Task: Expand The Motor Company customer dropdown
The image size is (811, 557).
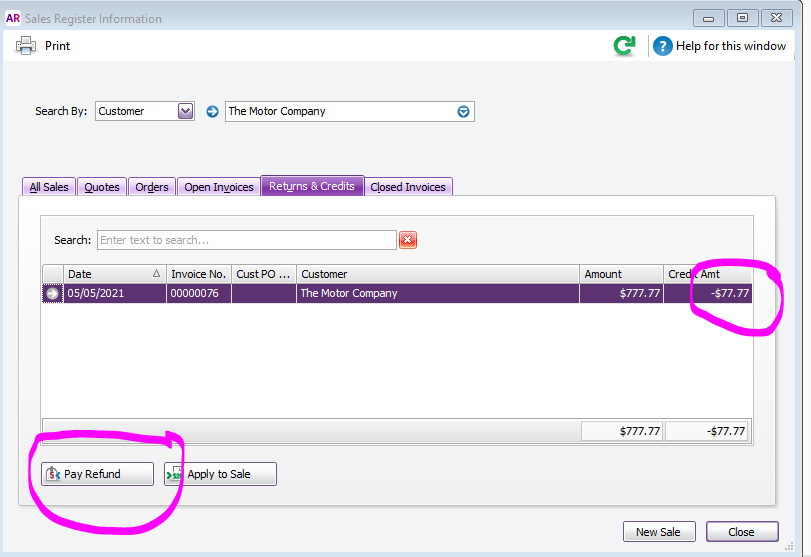Action: tap(463, 111)
